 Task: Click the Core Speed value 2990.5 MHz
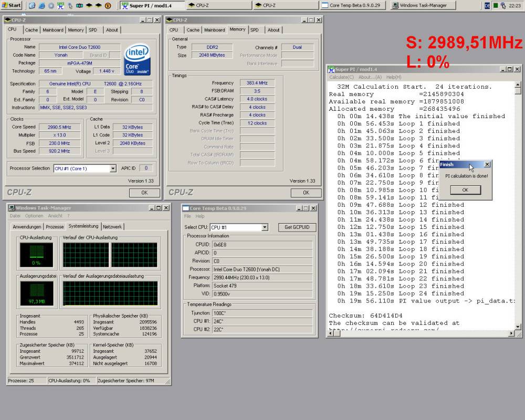click(59, 127)
